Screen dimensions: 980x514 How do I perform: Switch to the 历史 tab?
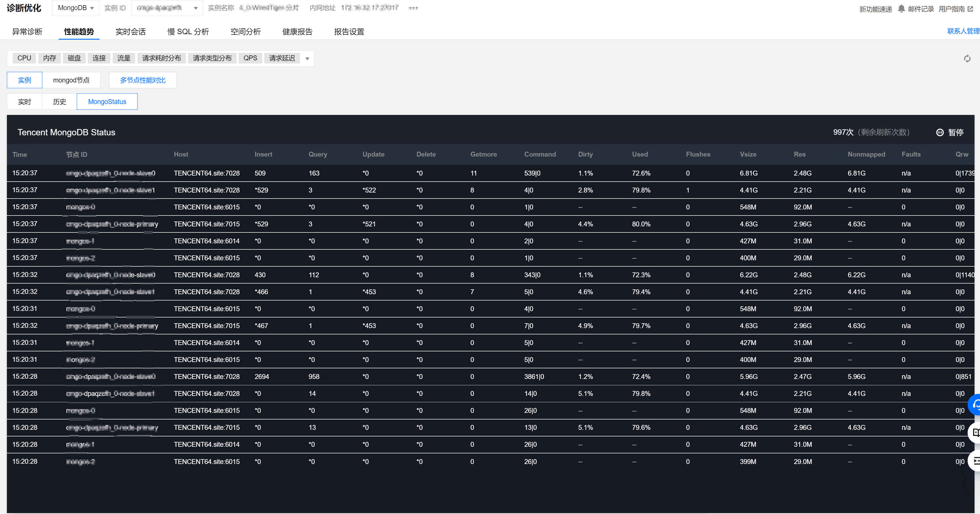(x=59, y=101)
